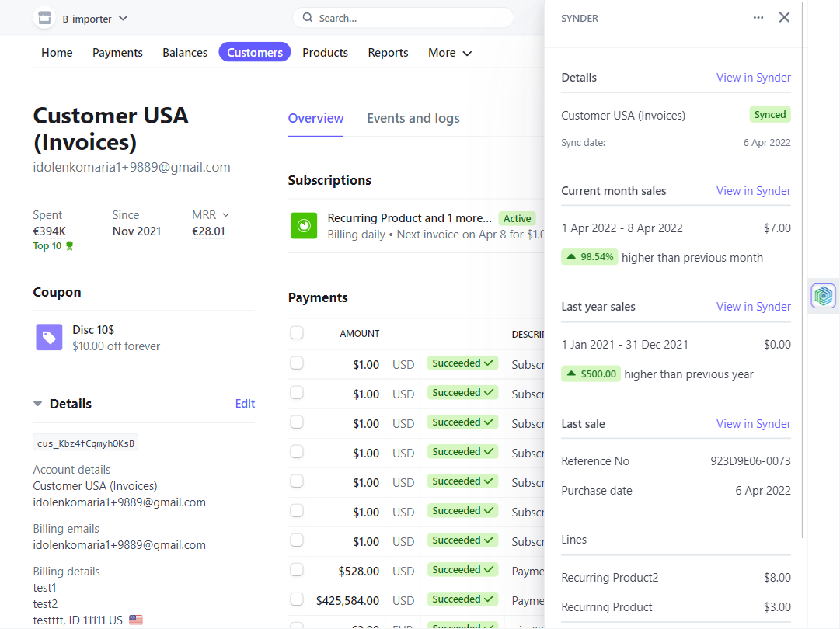Click the US flag icon in billing details
Screen dimensions: 840x629
(136, 620)
